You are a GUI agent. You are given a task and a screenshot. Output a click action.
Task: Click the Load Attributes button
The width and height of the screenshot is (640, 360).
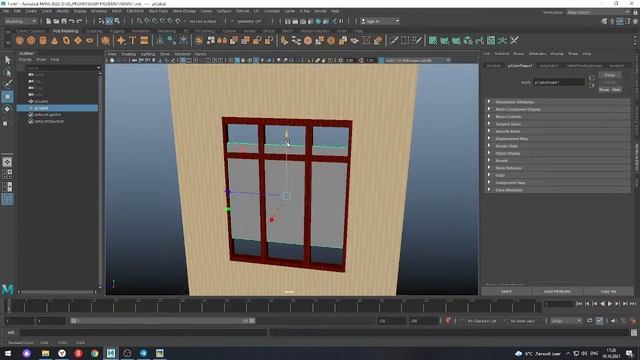(x=557, y=291)
